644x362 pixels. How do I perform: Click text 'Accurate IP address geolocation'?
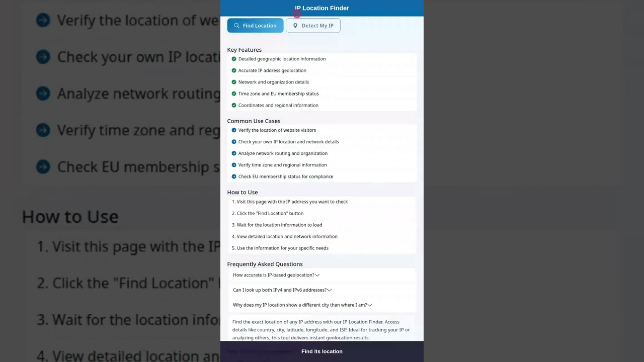click(272, 70)
